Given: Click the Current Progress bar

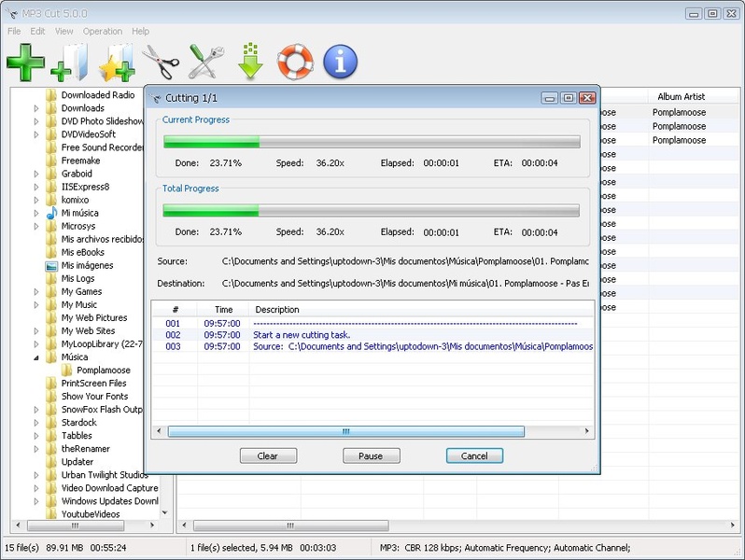Looking at the screenshot, I should 372,142.
